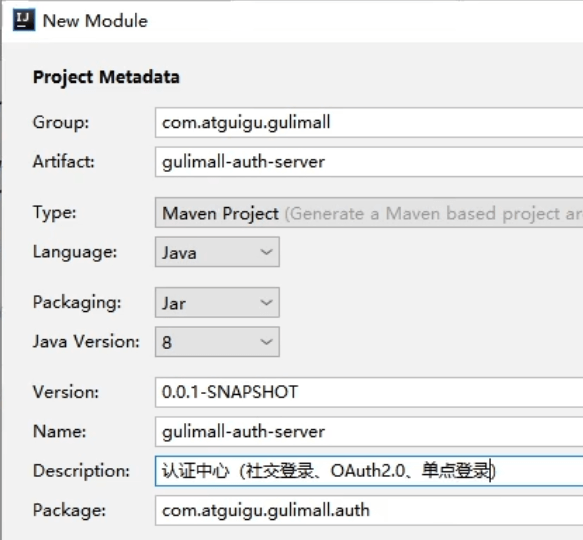583x540 pixels.
Task: Click the Artifact label
Action: click(x=64, y=162)
